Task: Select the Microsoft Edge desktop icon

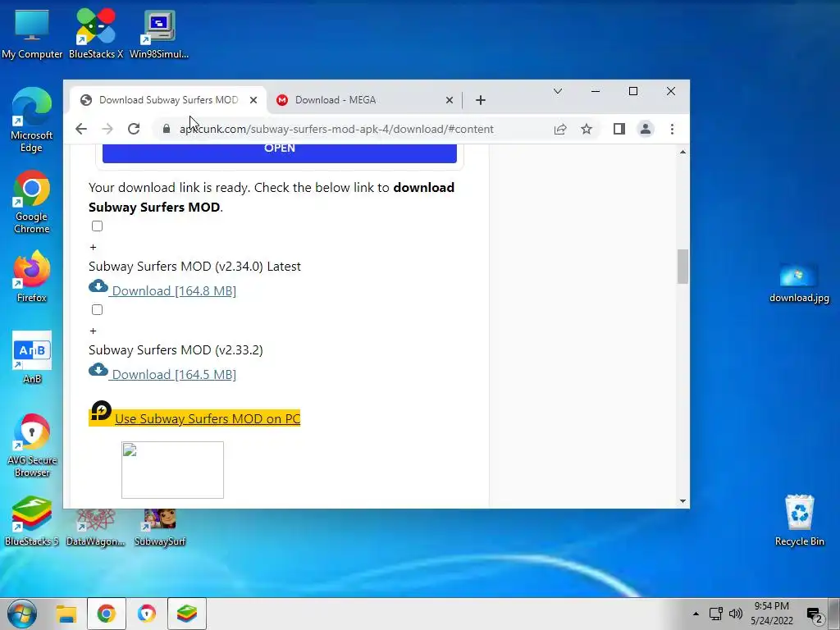Action: tap(32, 120)
